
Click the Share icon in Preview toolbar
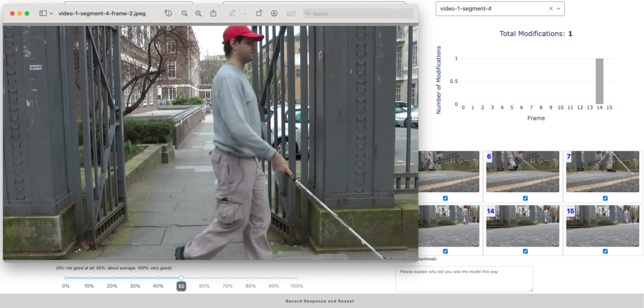click(x=213, y=13)
